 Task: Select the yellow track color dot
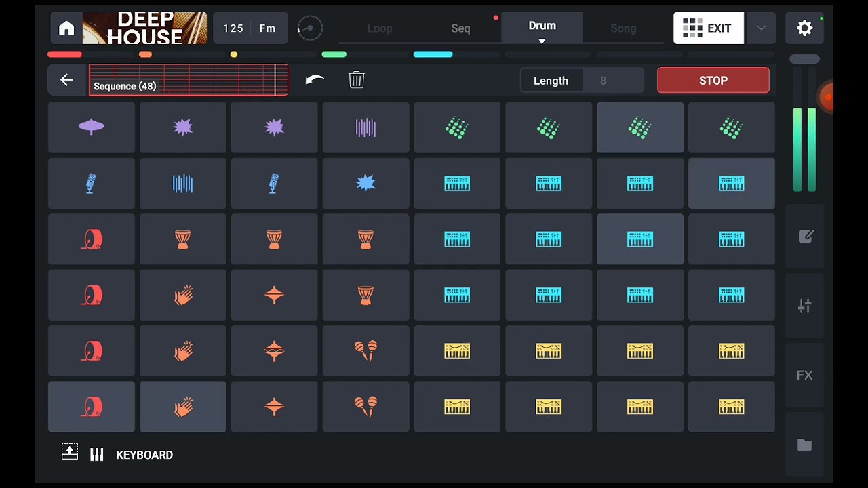click(x=234, y=54)
